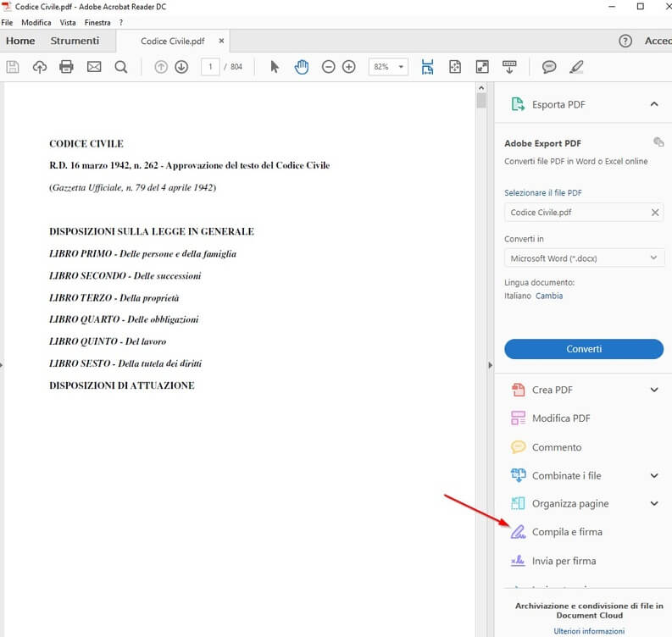Click the blue Converti button
This screenshot has width=672, height=637.
point(584,349)
